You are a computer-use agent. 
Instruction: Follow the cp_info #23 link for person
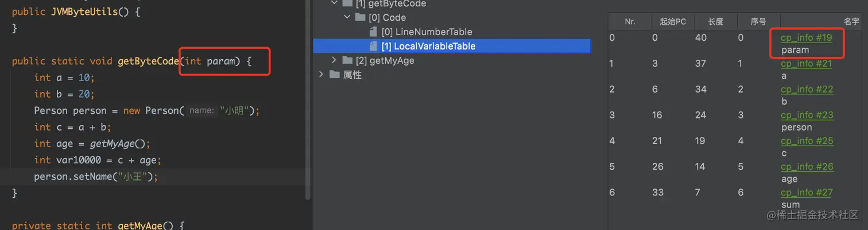click(807, 115)
